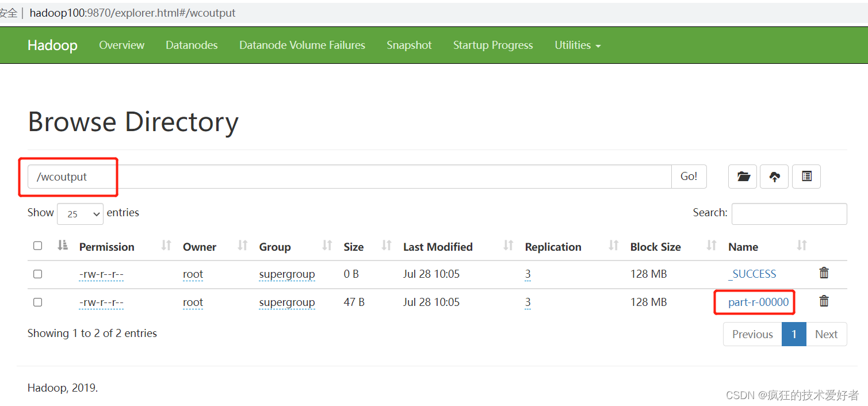Check the box for part-r-00000 row
This screenshot has width=868, height=406.
(38, 302)
